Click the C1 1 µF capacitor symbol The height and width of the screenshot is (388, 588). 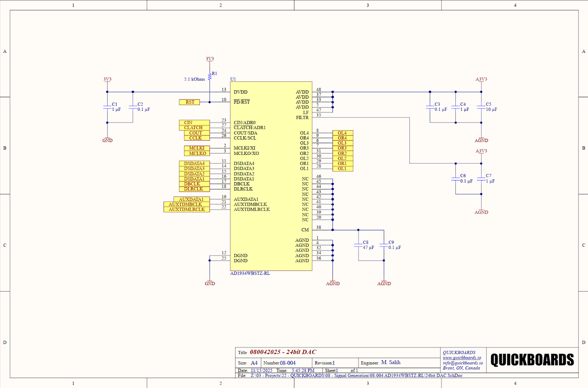click(x=107, y=107)
